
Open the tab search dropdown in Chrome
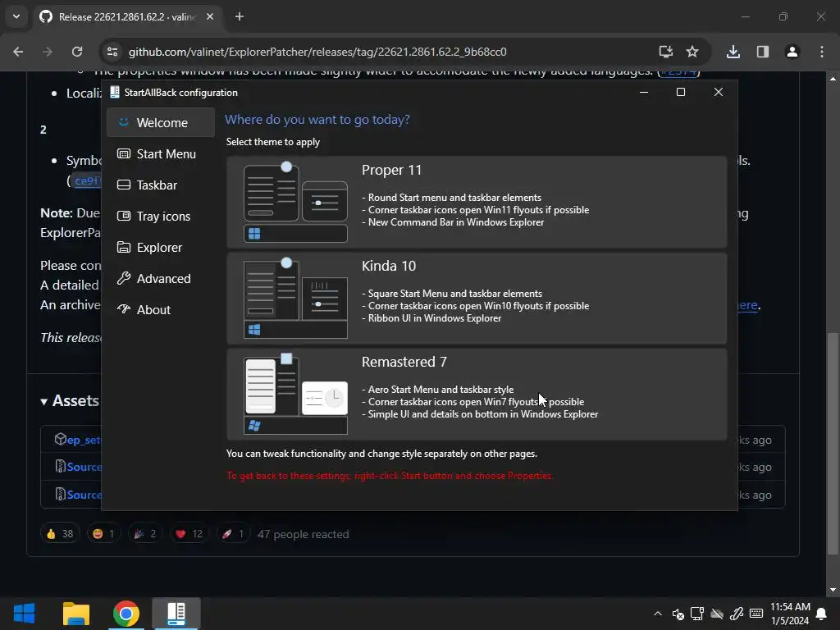(x=16, y=16)
